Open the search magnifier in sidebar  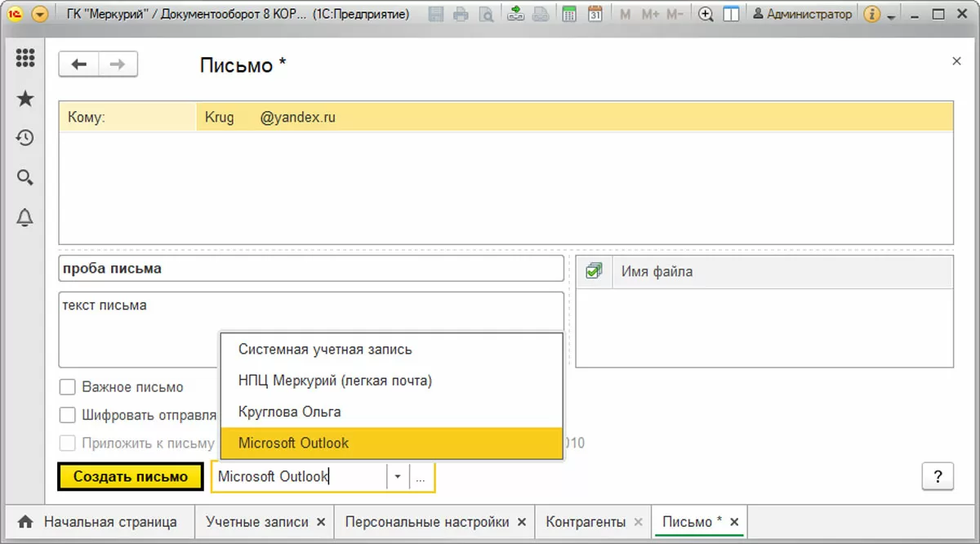[25, 177]
